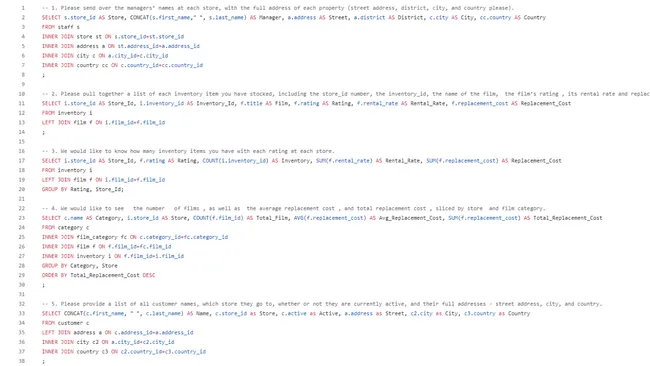Click 'GROUP BY Rating, Store_Id;' line

tap(82, 189)
